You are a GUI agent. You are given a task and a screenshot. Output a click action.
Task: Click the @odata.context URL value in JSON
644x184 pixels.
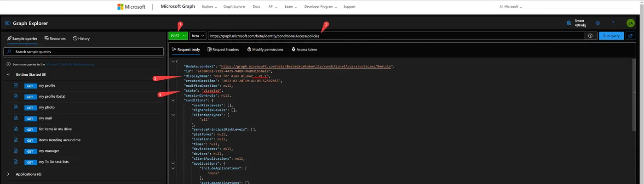click(307, 66)
